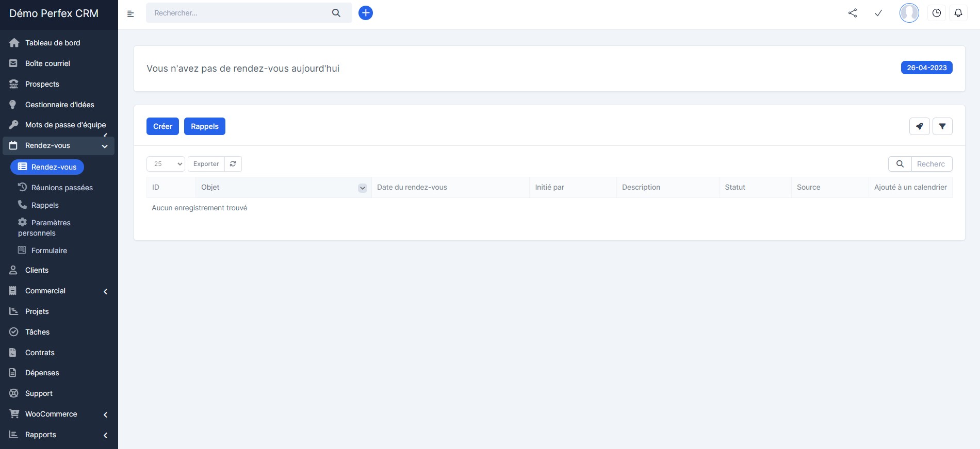Open Réunions passées submenu item

[55, 188]
